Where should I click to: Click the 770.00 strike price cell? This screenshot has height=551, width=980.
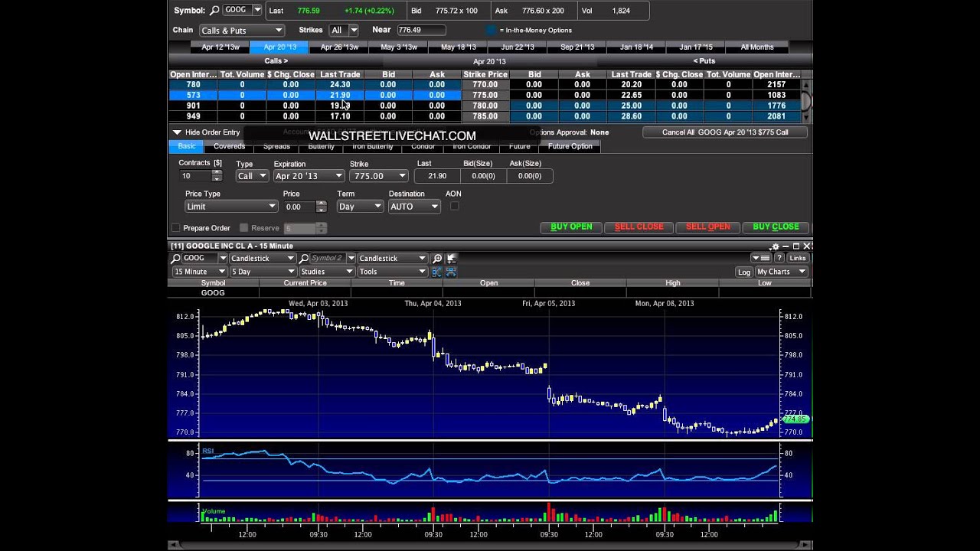(485, 85)
